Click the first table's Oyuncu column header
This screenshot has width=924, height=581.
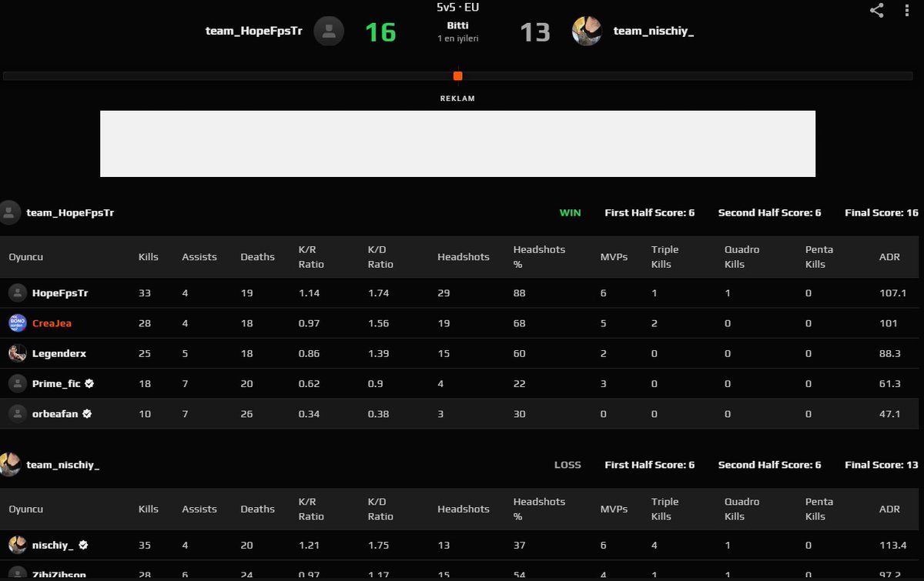pos(25,257)
